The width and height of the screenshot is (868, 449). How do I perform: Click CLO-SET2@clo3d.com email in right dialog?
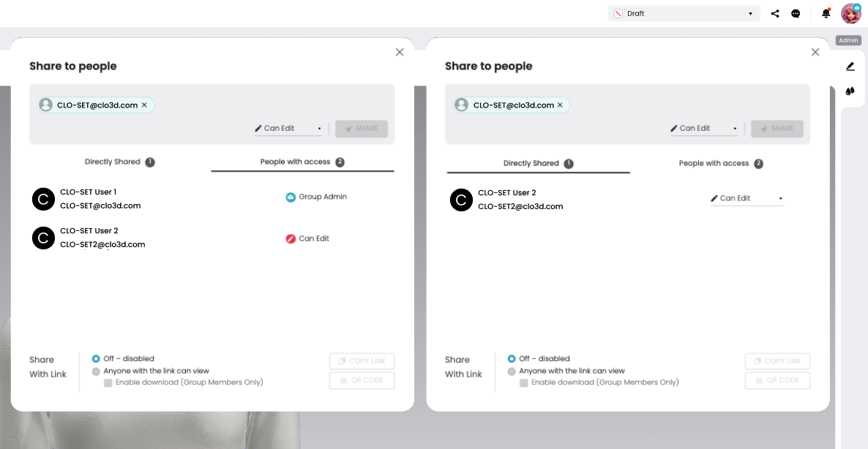pos(520,206)
